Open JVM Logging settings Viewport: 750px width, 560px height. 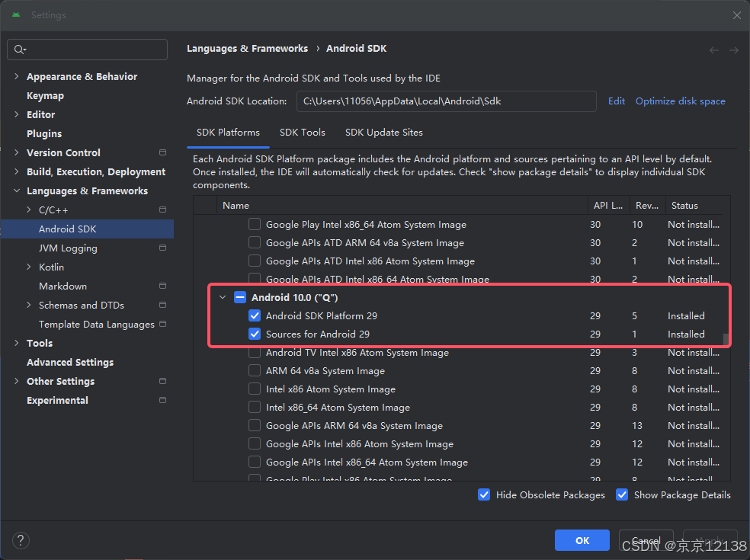(68, 248)
